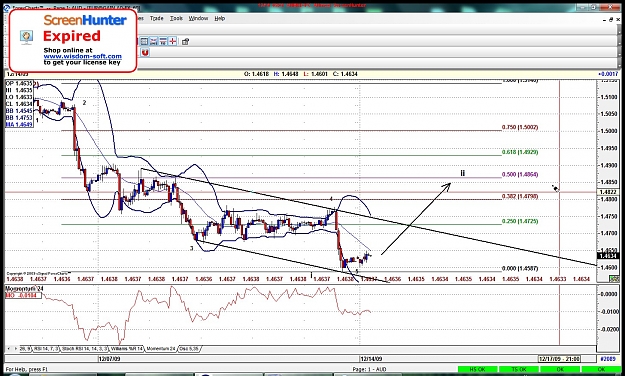This screenshot has height=376, width=625.
Task: Click the lock/properties toolbar icon
Action: click(x=185, y=41)
